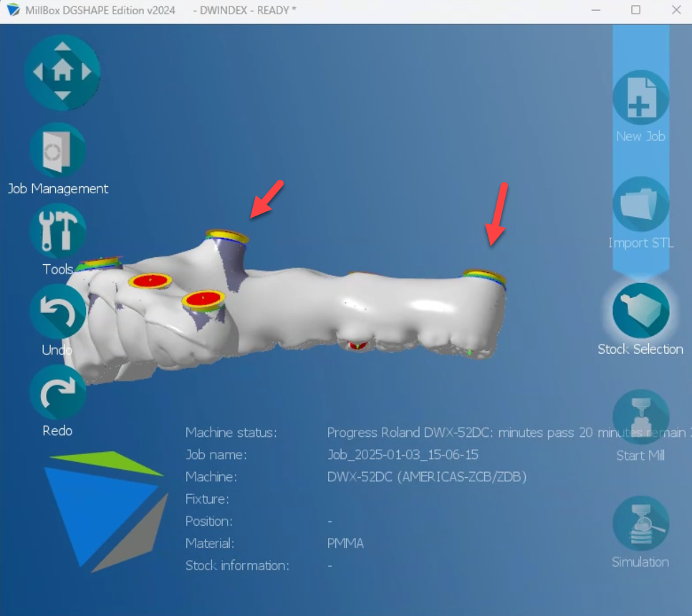Maximize the MillBox window
692x616 pixels.
click(x=635, y=10)
